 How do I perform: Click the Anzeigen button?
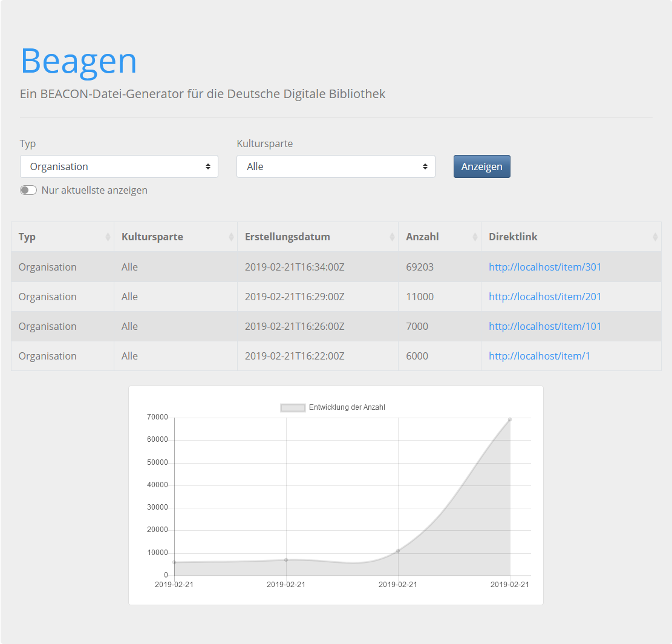tap(481, 166)
